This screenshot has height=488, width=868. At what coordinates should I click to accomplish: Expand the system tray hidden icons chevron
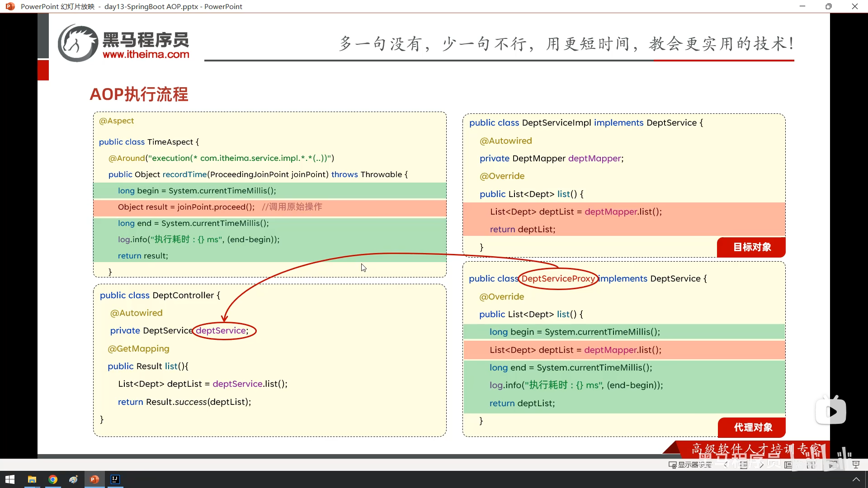point(856,479)
